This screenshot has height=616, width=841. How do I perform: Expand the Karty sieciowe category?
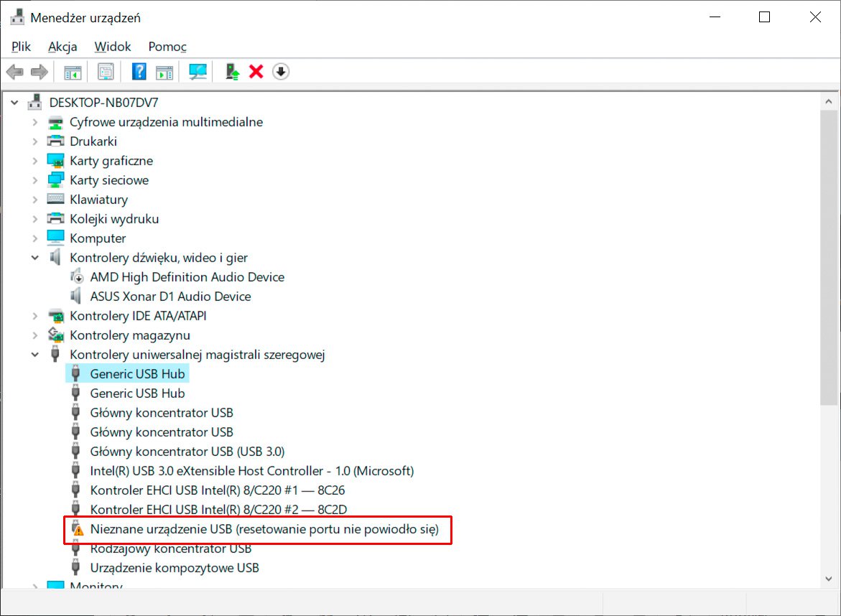35,179
